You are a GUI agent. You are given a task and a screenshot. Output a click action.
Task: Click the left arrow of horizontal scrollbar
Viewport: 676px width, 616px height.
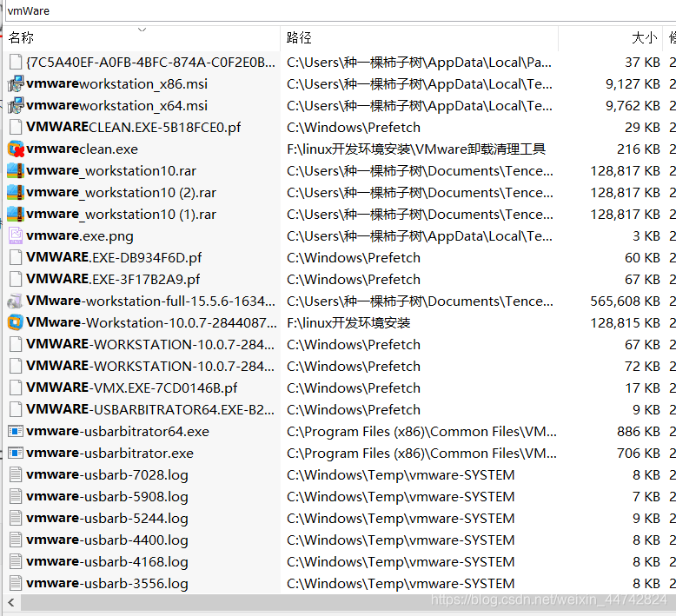(11, 602)
